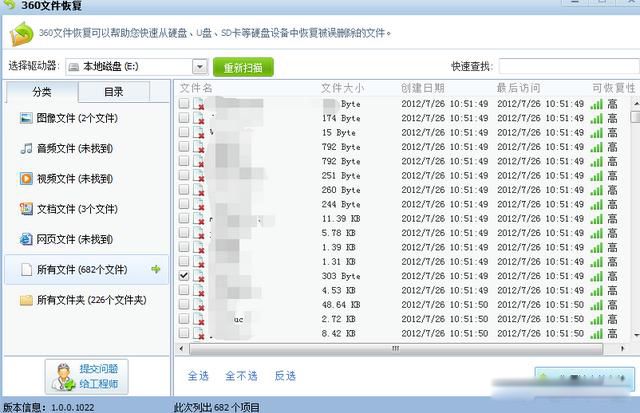Screen dimensions: 640x413
Task: Click 全选 to select all files
Action: 198,375
